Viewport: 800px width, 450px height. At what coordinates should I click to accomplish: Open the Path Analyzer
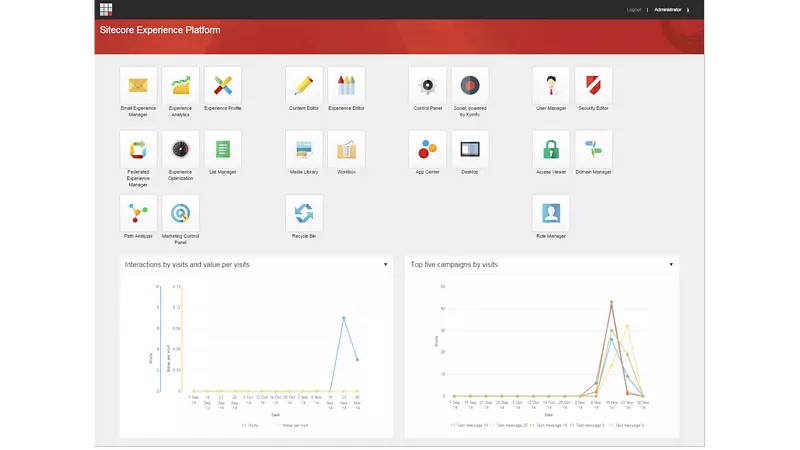(x=138, y=213)
